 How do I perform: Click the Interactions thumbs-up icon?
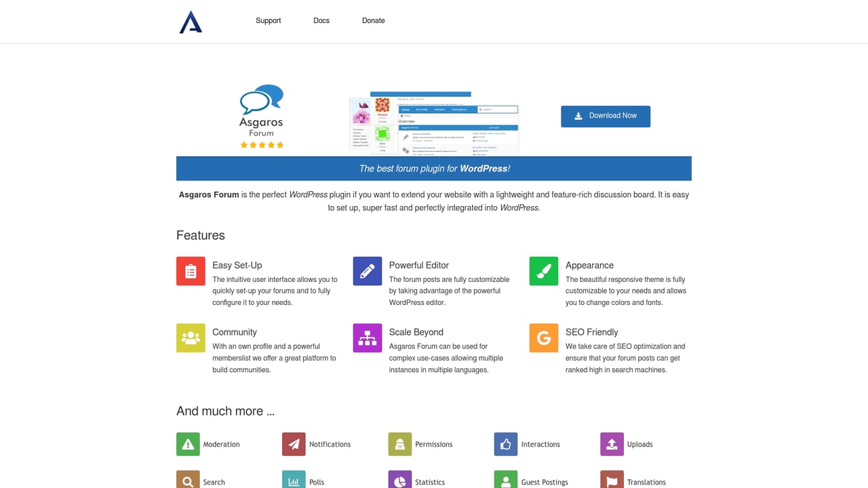[505, 444]
